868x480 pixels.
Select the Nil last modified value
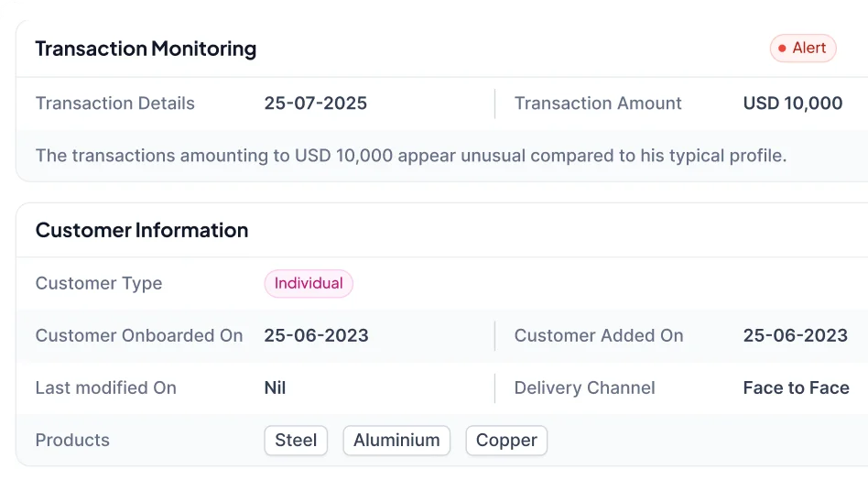(x=275, y=388)
